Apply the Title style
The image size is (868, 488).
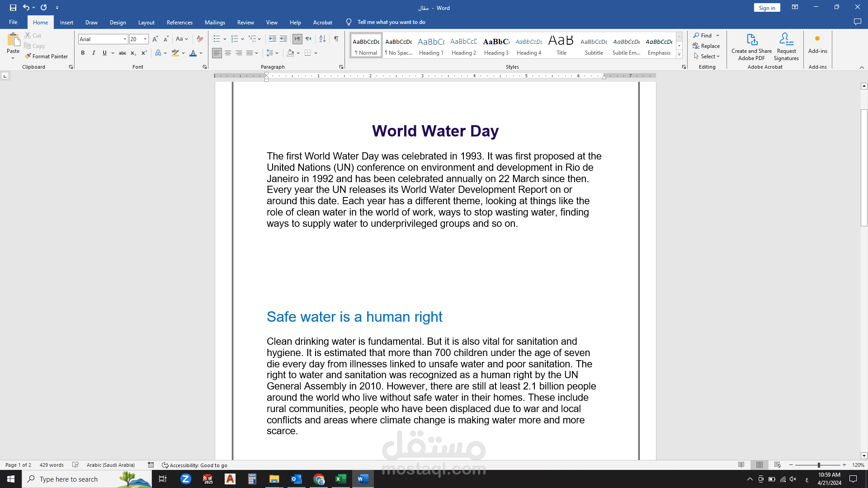point(561,45)
